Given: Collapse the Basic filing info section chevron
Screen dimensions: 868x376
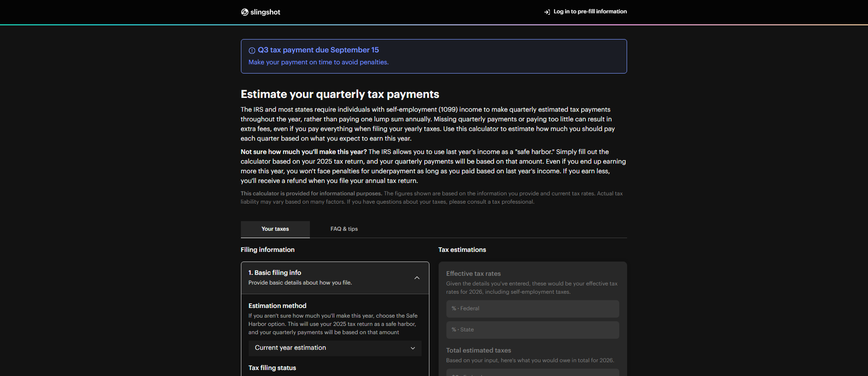Looking at the screenshot, I should pyautogui.click(x=417, y=278).
